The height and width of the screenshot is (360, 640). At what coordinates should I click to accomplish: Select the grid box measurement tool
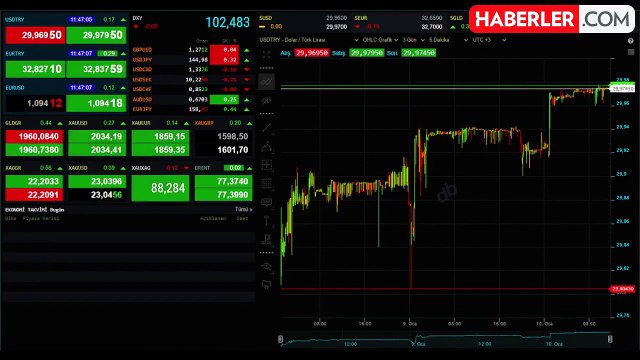266,165
